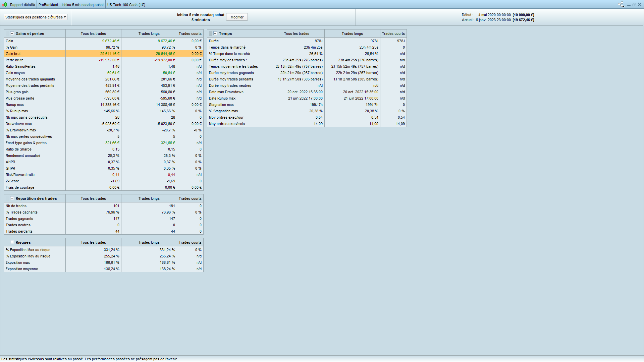Click the Z-Score underlined label
This screenshot has height=362, width=644.
[x=12, y=181]
